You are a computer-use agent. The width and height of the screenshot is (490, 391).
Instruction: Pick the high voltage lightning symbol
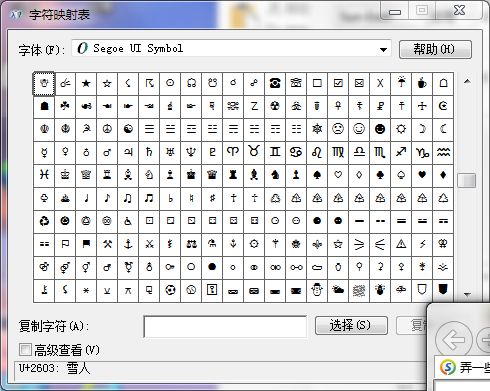click(422, 244)
